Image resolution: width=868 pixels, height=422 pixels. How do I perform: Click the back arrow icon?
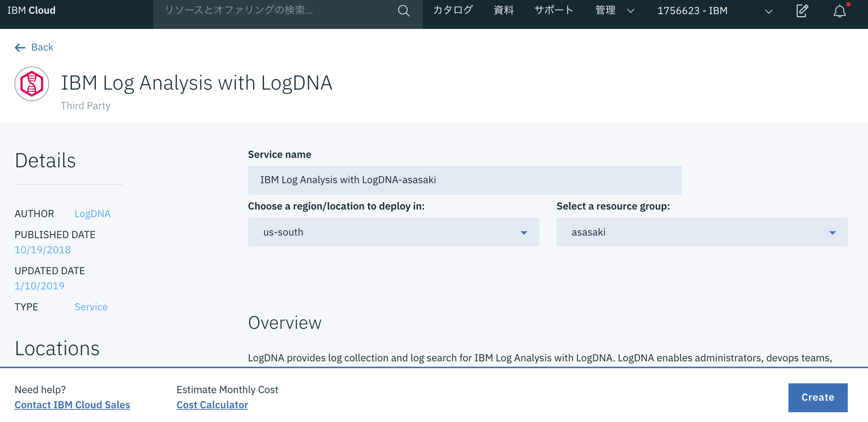19,47
